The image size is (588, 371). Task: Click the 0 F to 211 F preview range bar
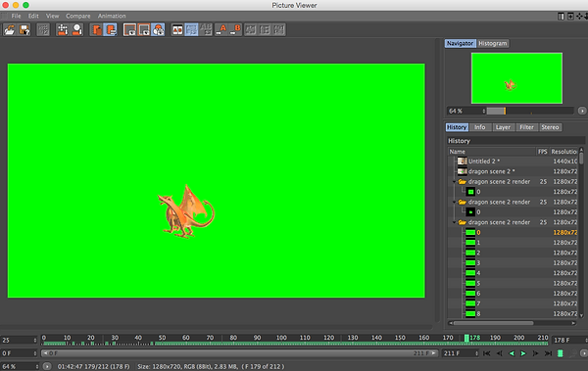[240, 353]
